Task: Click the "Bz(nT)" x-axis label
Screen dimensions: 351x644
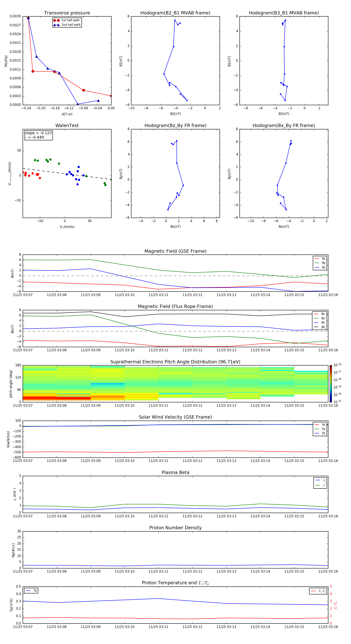Action: 175,227
